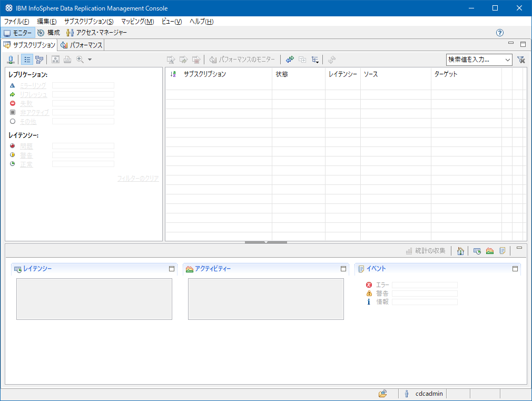
Task: Click the リフレッシュ filter link
Action: [34, 95]
